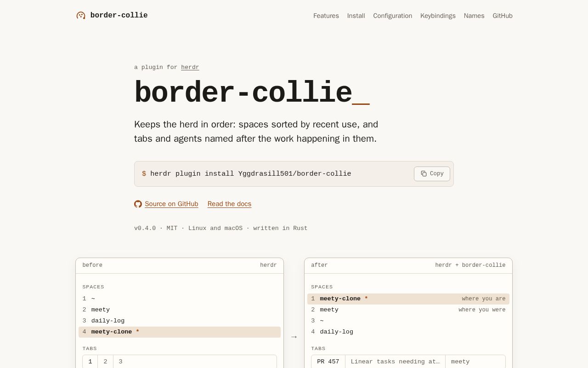Open the PR 457 tab
The image size is (588, 368).
coord(328,362)
